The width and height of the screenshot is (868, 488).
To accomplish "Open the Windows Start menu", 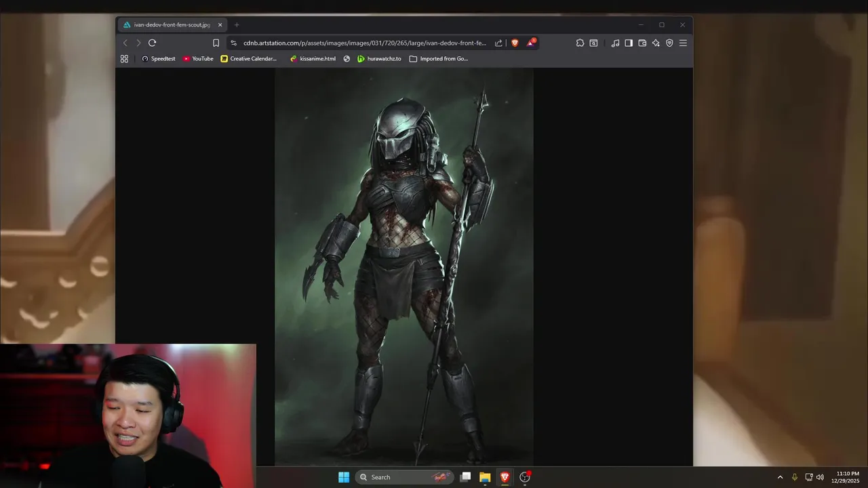I will (x=344, y=477).
